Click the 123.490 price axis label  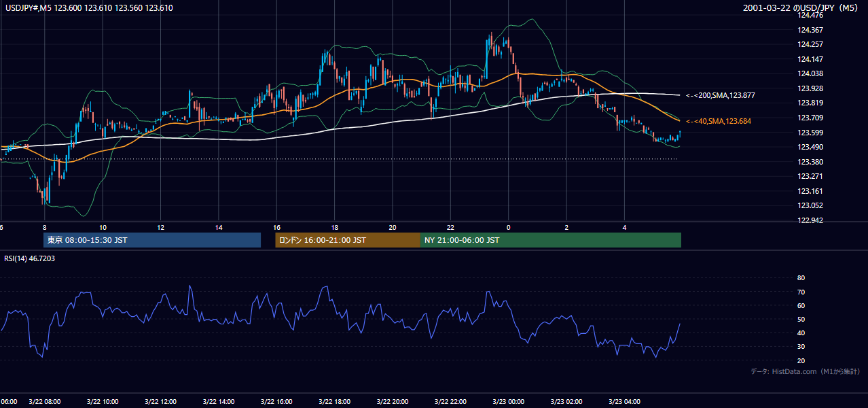pyautogui.click(x=810, y=147)
